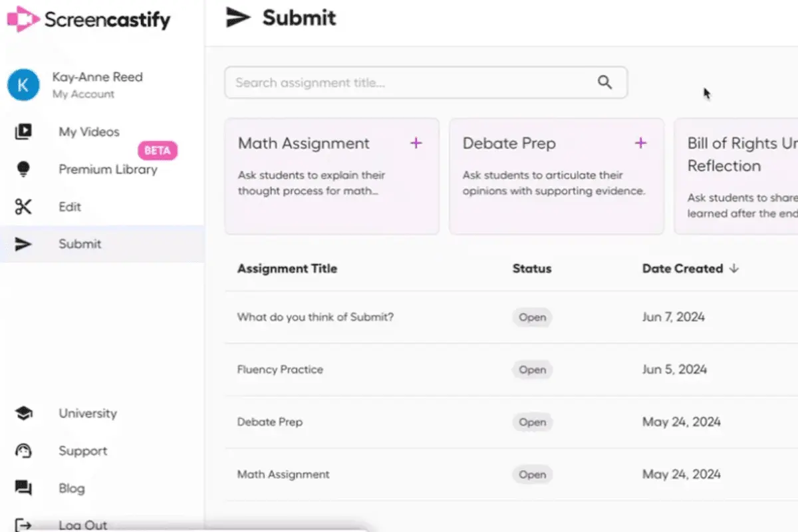This screenshot has height=532, width=798.
Task: Open the Math Assignment template card
Action: [x=332, y=176]
